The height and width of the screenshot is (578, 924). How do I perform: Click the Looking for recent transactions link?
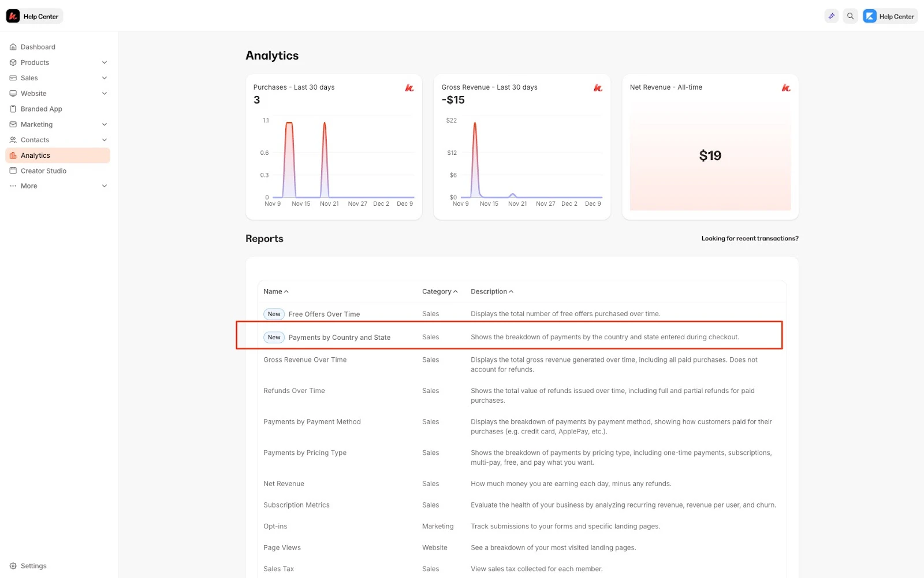point(750,238)
